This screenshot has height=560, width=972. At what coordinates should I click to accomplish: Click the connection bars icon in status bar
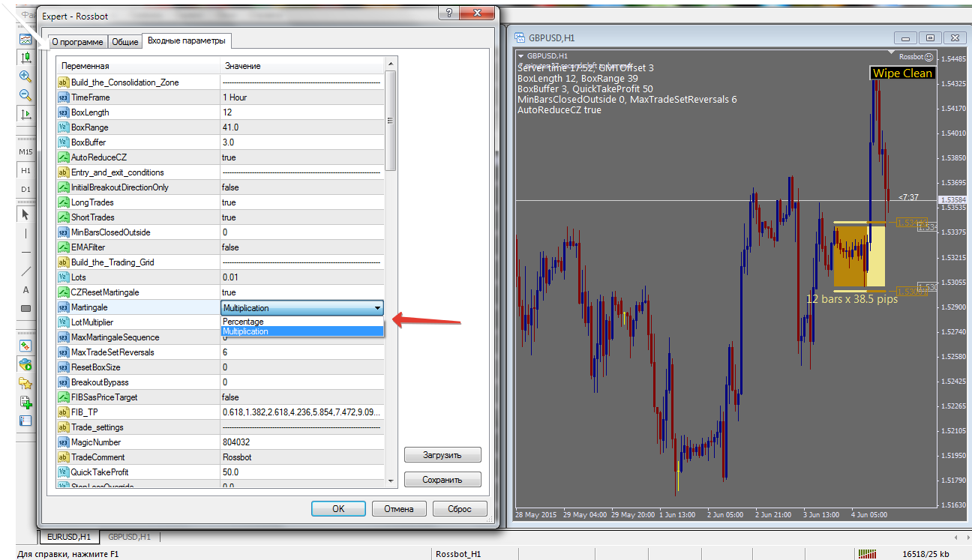pos(867,554)
